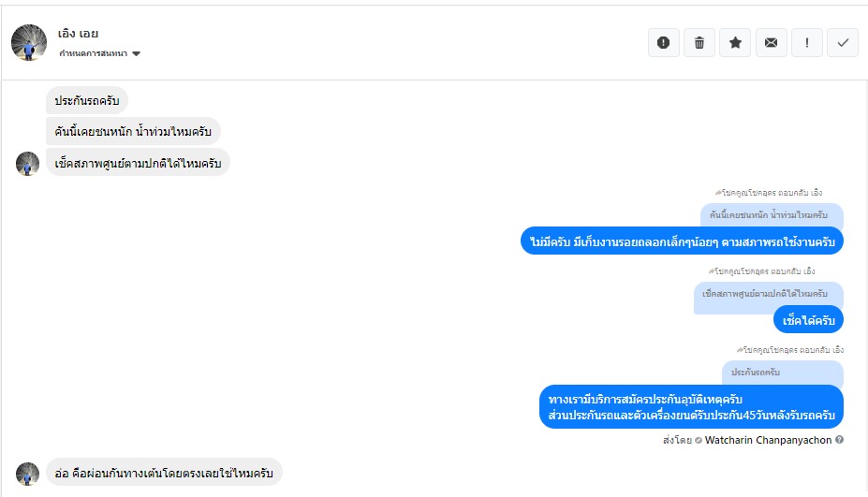Mark conversation as done with checkmark
868x497 pixels.
(843, 42)
